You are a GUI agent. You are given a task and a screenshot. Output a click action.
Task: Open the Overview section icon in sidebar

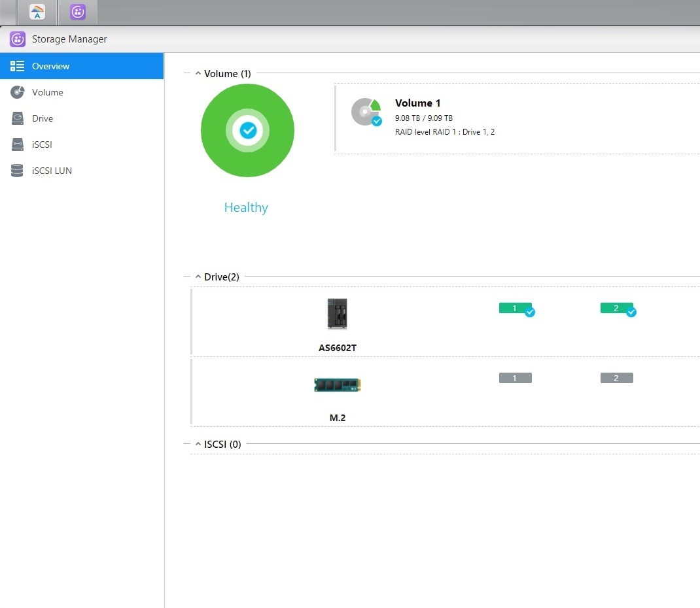tap(18, 65)
